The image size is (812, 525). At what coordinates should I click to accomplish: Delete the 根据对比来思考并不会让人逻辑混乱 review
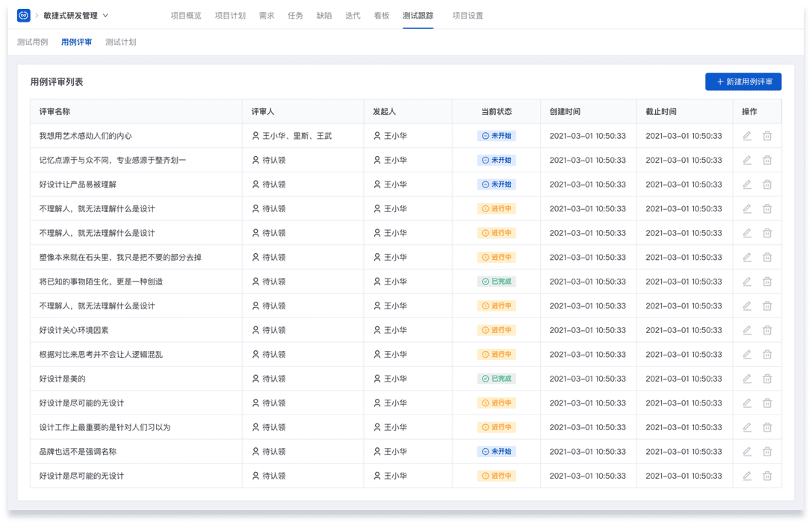[x=767, y=354]
